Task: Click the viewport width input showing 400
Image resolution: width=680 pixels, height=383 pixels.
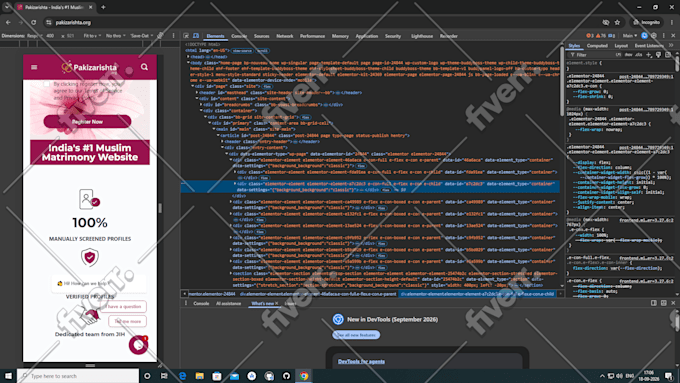Action: 50,36
